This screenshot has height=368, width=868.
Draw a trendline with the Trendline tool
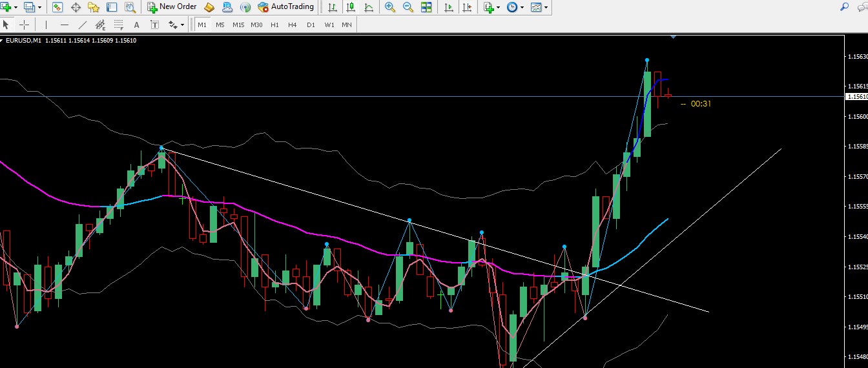82,25
